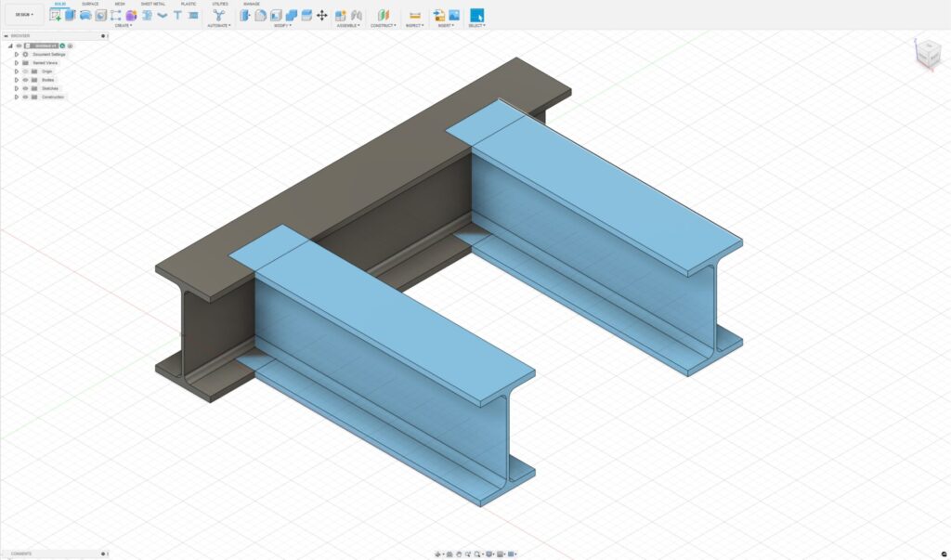Switch to the Sheet Metal tab
The width and height of the screenshot is (951, 560).
click(x=152, y=4)
